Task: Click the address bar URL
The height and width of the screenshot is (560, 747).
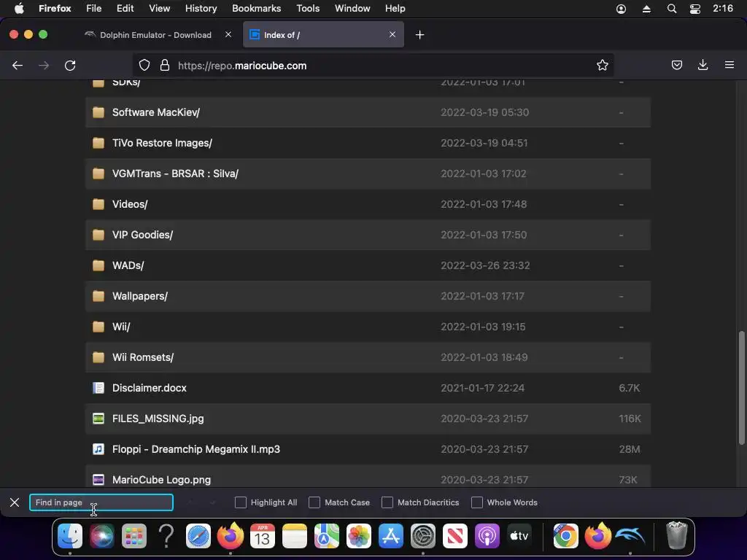Action: click(x=242, y=66)
